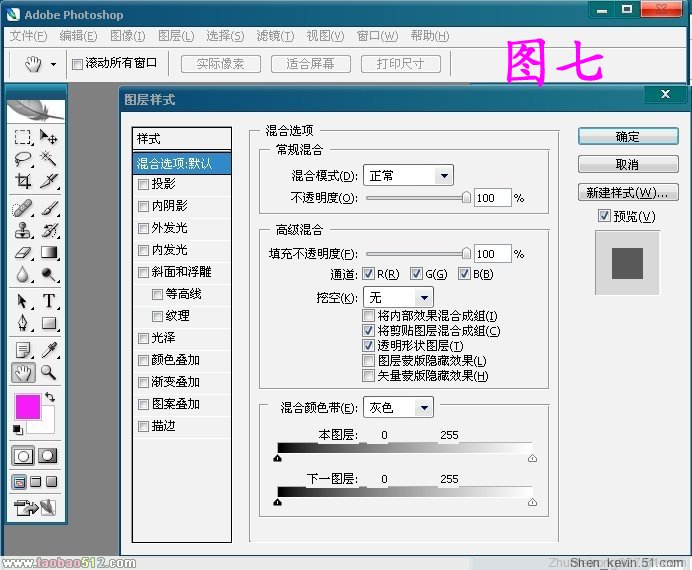Select the Rectangle shape tool
This screenshot has width=692, height=570.
tap(49, 323)
